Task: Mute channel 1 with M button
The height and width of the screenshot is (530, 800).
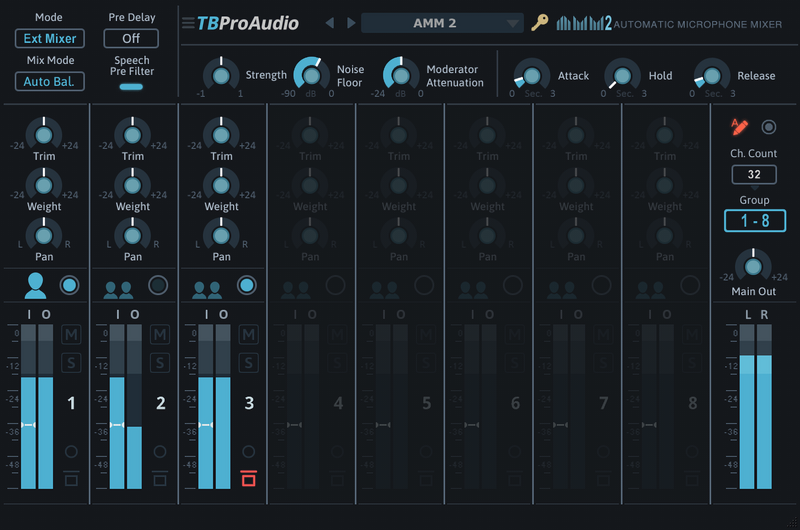Action: (71, 334)
